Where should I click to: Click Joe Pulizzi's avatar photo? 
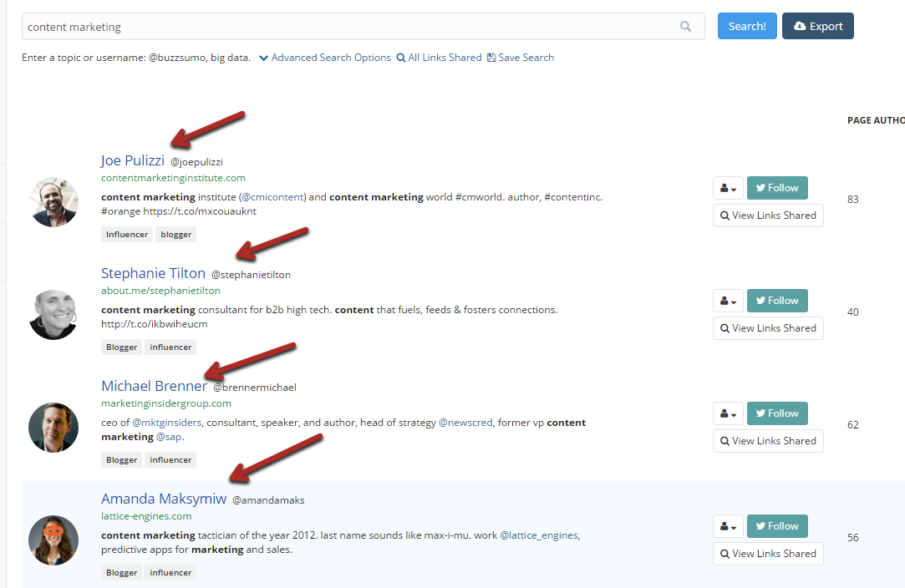tap(53, 202)
